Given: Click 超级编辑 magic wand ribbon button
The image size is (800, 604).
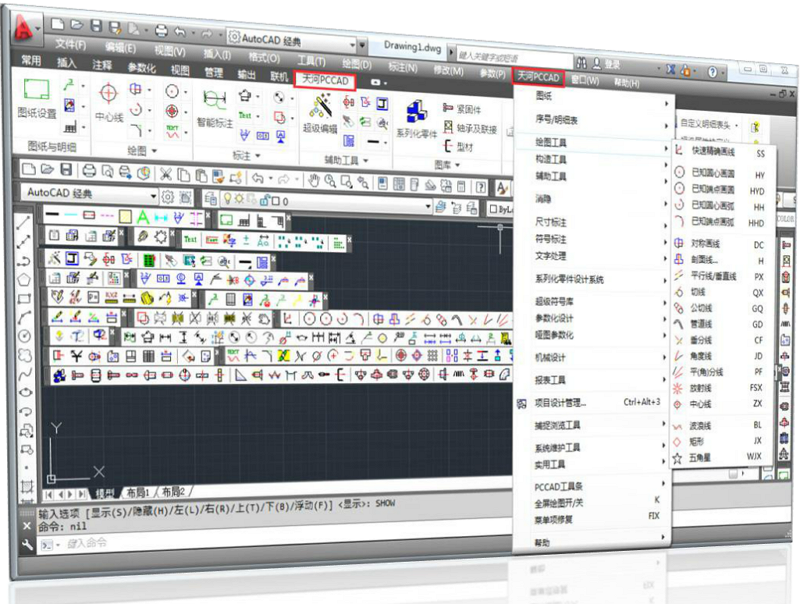Looking at the screenshot, I should pos(320,115).
